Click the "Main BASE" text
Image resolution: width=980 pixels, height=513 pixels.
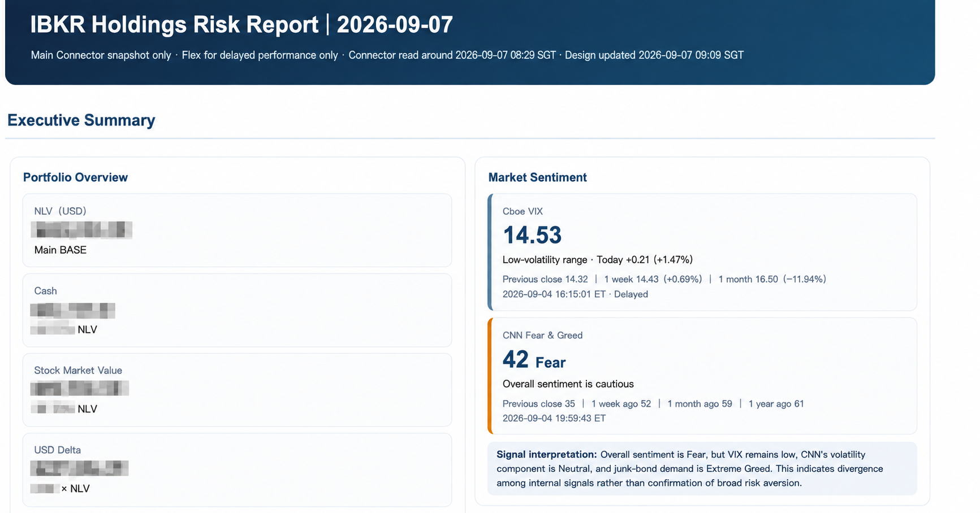(x=60, y=250)
